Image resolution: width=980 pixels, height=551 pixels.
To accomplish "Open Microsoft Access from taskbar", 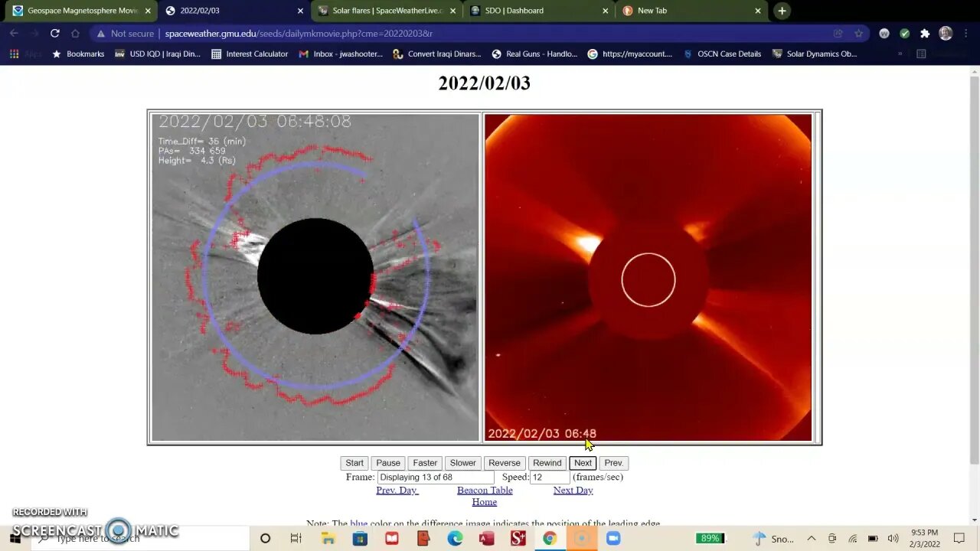I will [x=486, y=539].
